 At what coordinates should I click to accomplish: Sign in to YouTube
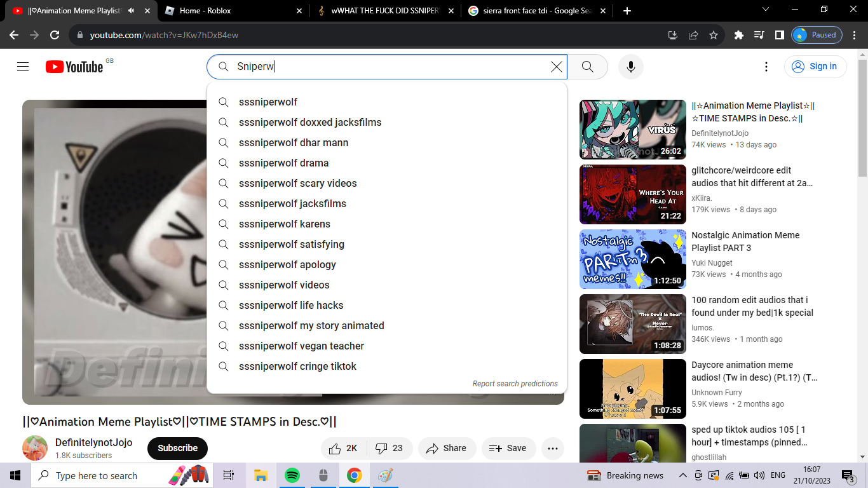pos(815,67)
